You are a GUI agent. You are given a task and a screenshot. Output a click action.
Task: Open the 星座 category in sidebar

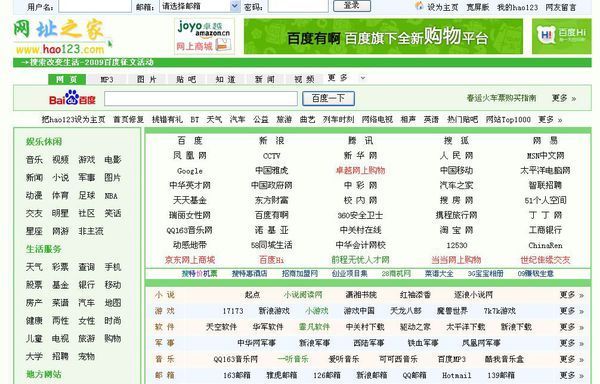click(x=34, y=231)
